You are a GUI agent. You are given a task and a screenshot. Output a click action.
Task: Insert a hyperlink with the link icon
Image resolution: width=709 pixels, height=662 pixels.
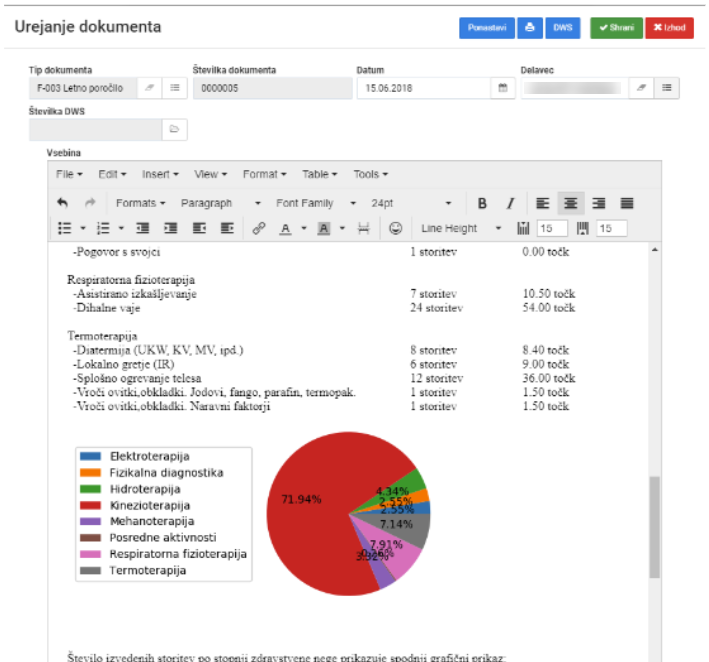[x=259, y=228]
